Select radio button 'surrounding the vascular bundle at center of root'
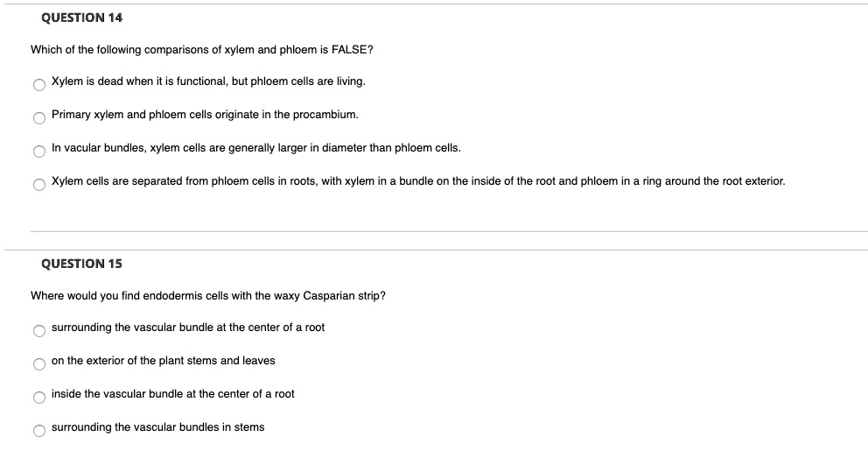Image resolution: width=868 pixels, height=465 pixels. click(x=39, y=331)
